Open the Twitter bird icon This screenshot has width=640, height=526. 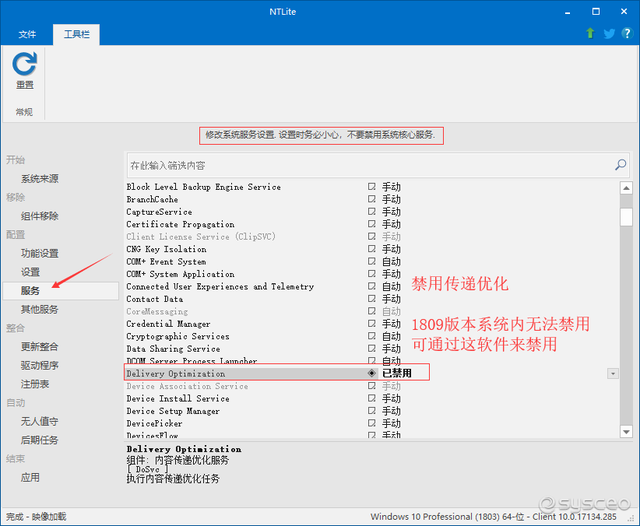click(x=609, y=33)
